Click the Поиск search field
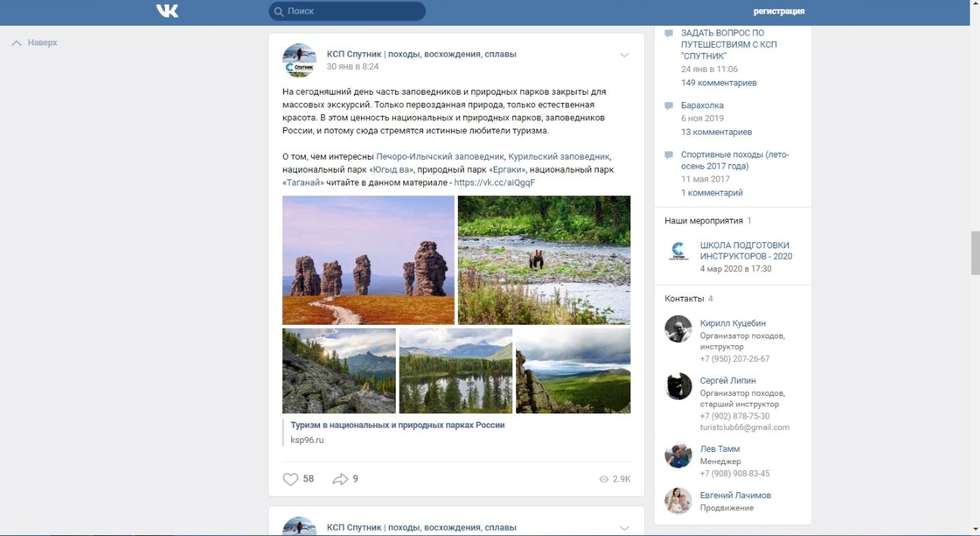The width and height of the screenshot is (980, 536). (347, 11)
